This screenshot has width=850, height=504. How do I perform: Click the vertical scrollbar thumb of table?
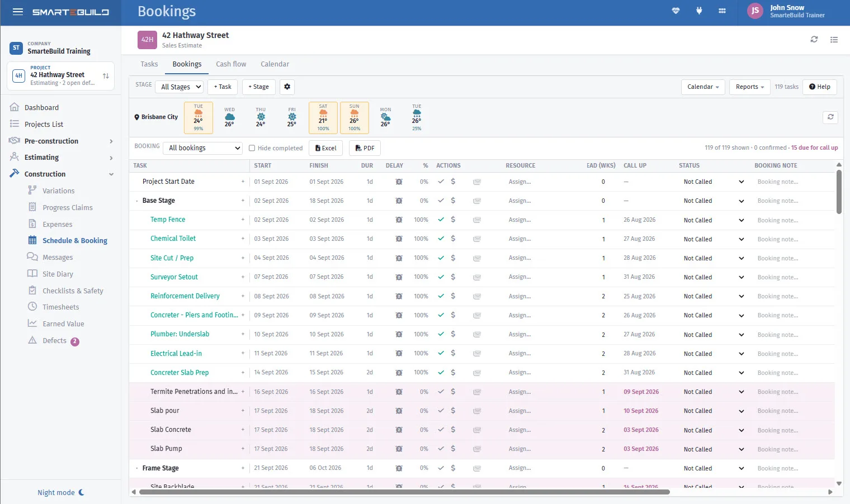[x=839, y=192]
